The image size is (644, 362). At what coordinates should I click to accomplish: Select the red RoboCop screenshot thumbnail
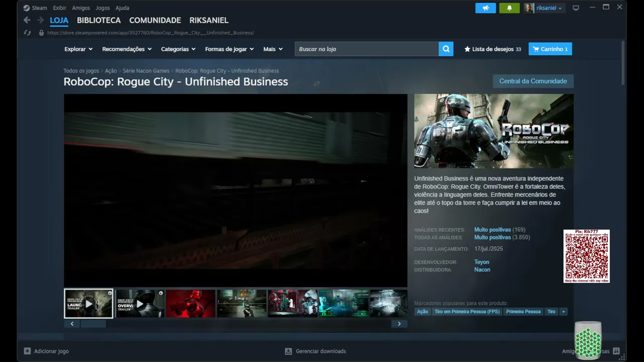coord(191,304)
